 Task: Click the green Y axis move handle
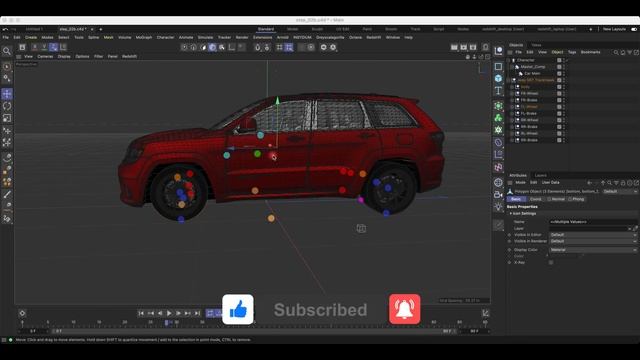click(x=277, y=101)
